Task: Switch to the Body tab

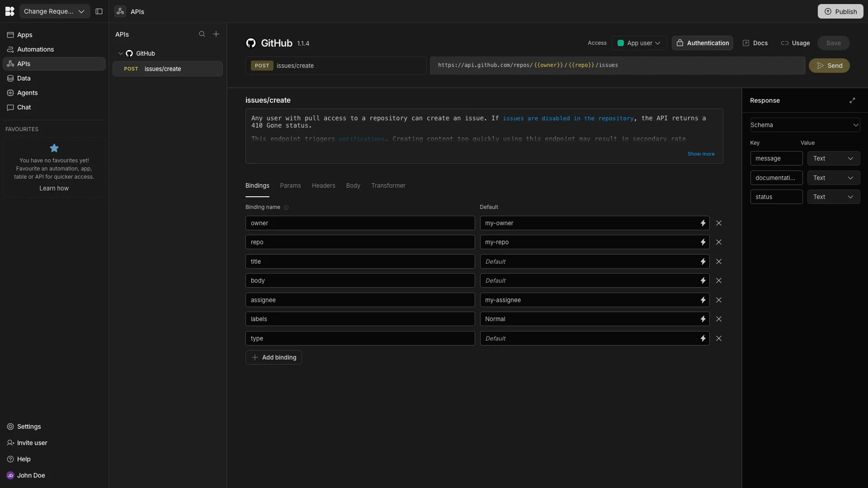Action: click(353, 185)
